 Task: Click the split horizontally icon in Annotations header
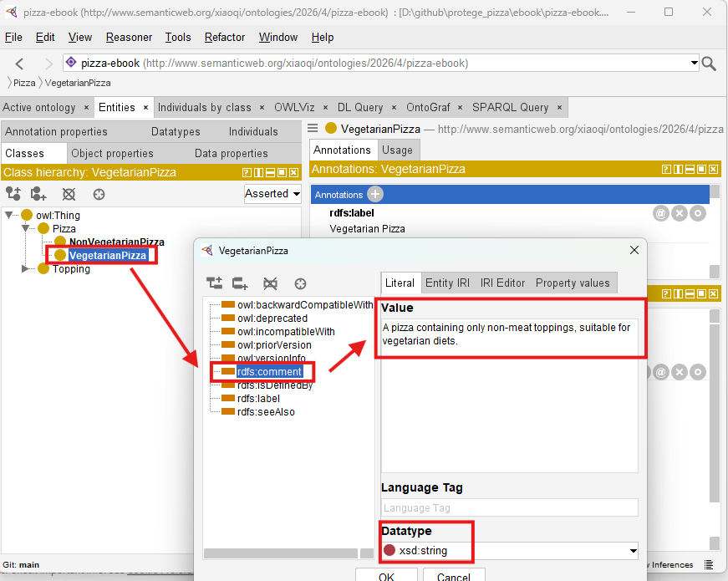(690, 170)
